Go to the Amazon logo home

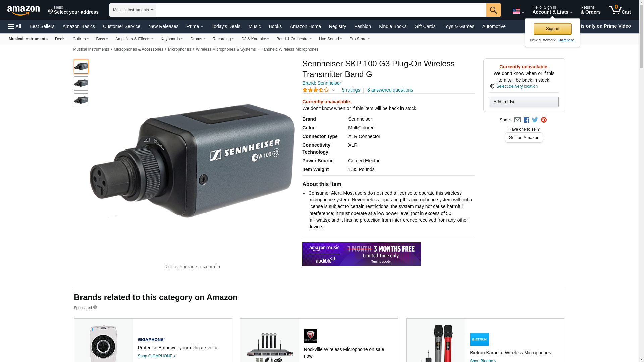click(x=23, y=10)
